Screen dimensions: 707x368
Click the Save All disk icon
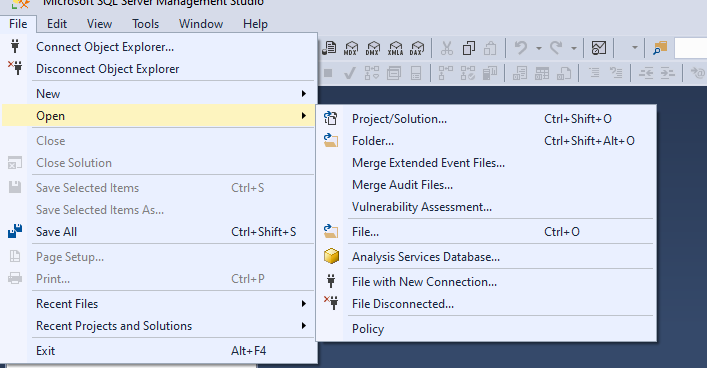[15, 231]
